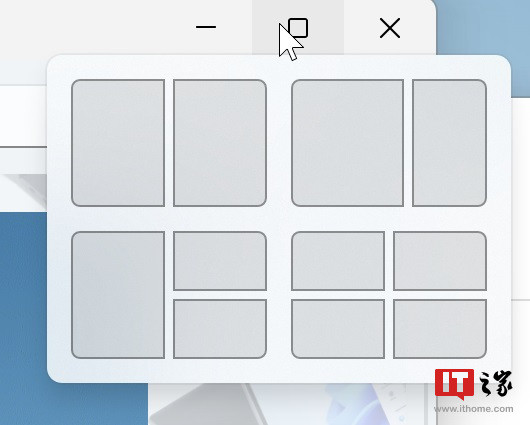Click the www.ithome.com watermark text
The width and height of the screenshot is (530, 425).
474,409
